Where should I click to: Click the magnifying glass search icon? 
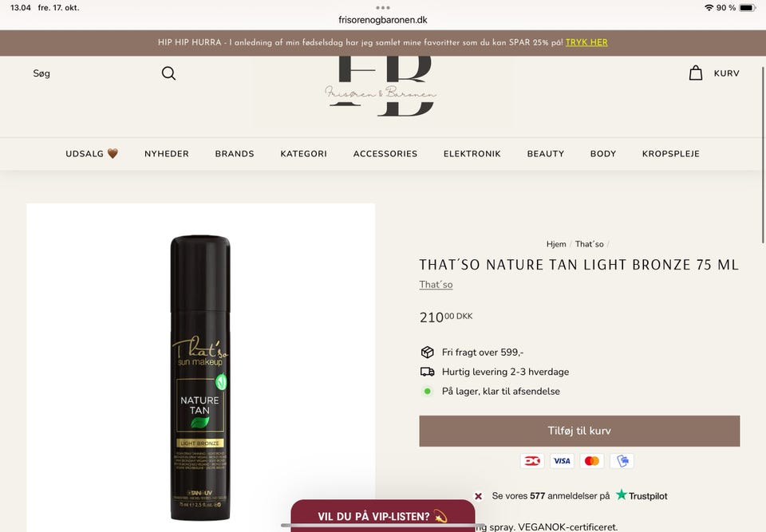pos(168,73)
